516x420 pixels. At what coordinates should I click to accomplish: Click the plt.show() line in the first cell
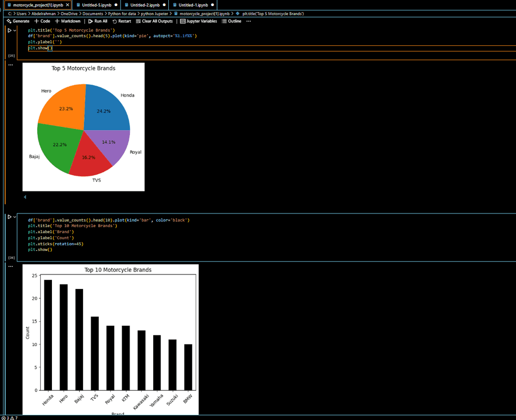pos(40,48)
